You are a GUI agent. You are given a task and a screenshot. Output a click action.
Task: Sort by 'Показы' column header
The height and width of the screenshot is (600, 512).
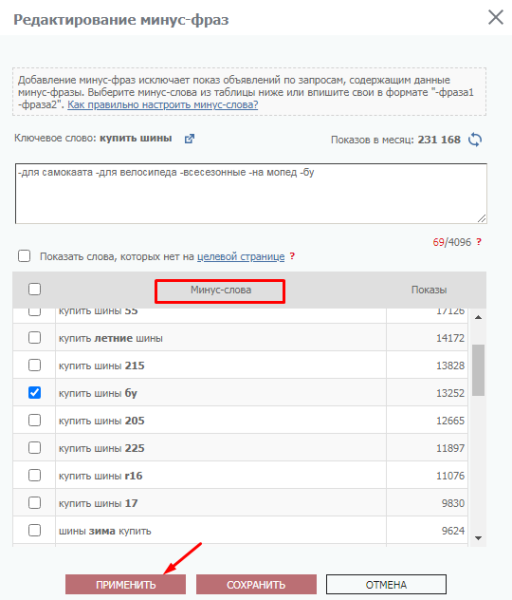tap(429, 290)
